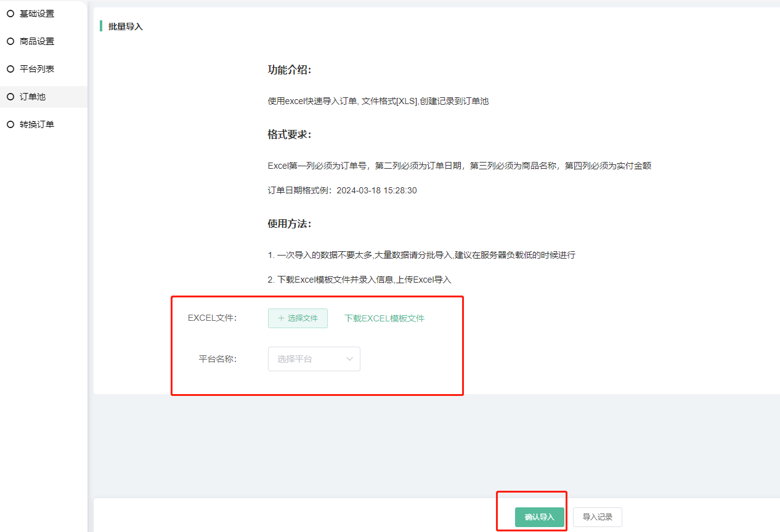Screen dimensions: 780x532
Task: Open 平台列表 from the sidebar
Action: (37, 69)
